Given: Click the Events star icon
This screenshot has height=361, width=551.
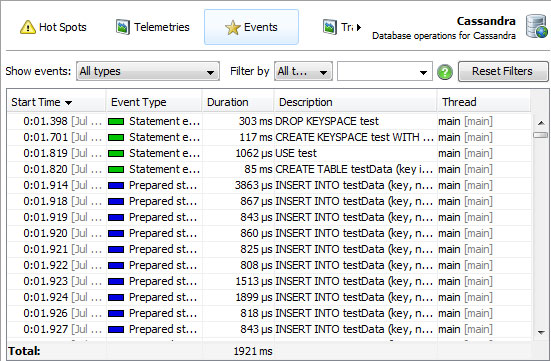Looking at the screenshot, I should pyautogui.click(x=232, y=27).
